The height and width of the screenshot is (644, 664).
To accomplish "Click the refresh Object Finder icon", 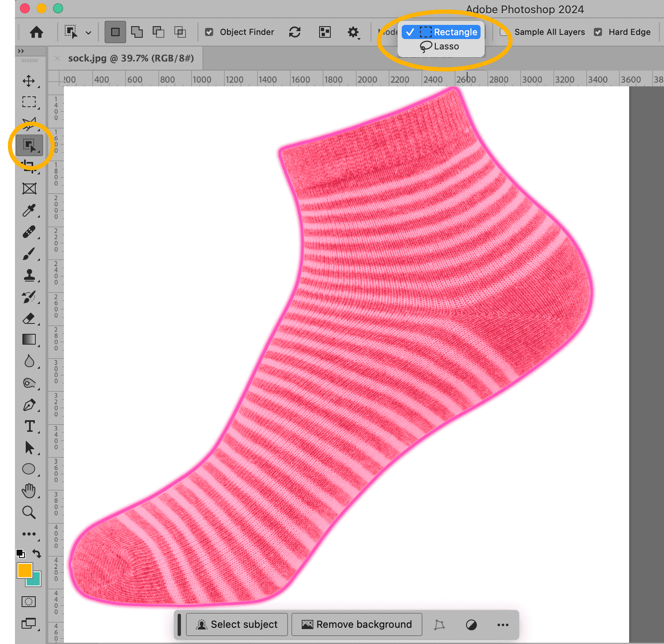I will [295, 32].
